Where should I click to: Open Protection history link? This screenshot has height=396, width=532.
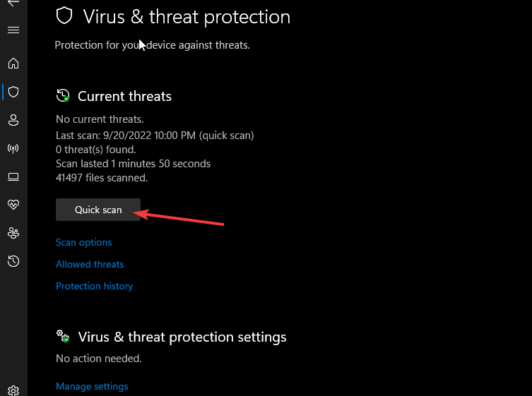tap(95, 286)
